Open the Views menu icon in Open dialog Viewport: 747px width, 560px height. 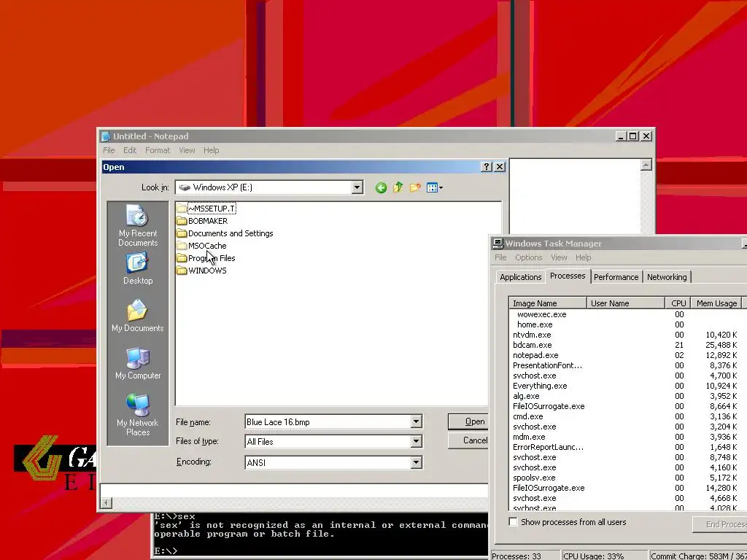point(435,187)
